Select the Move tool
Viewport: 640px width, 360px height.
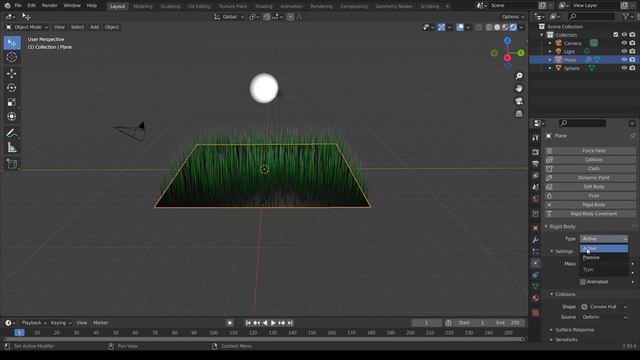[x=12, y=73]
